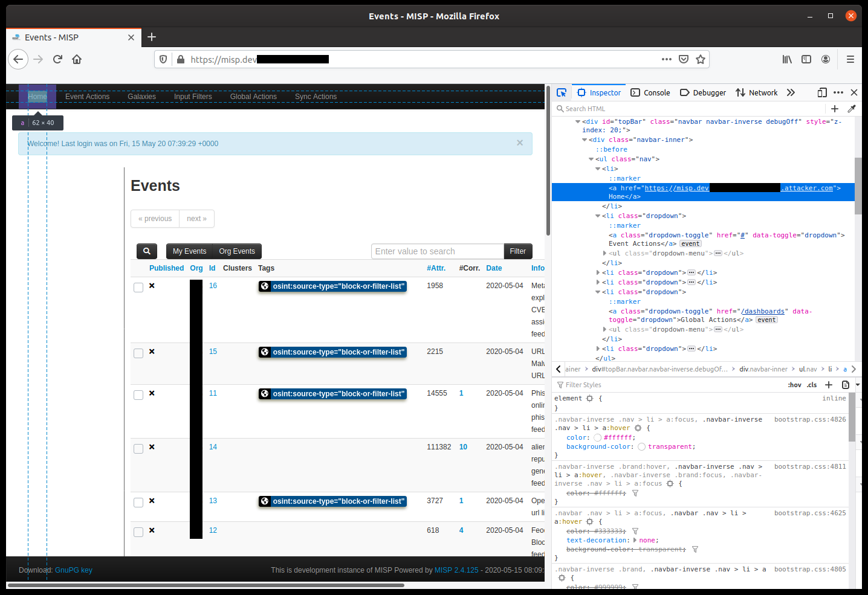Open Global Actions dropdown menu
The height and width of the screenshot is (595, 868).
pyautogui.click(x=253, y=97)
